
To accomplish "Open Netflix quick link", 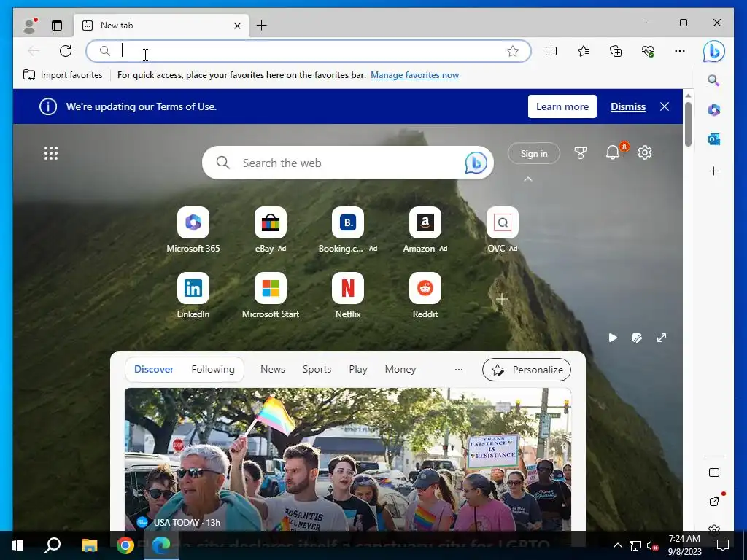I will (x=348, y=296).
